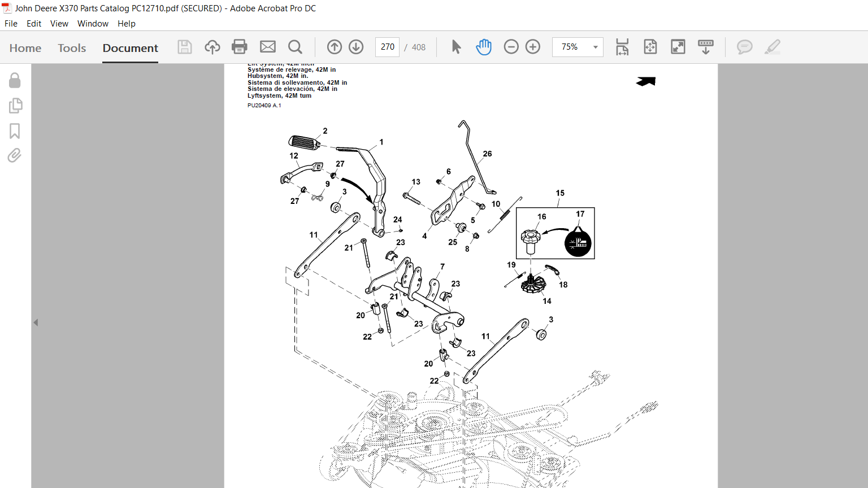Open the Find text magnifier

[x=295, y=47]
